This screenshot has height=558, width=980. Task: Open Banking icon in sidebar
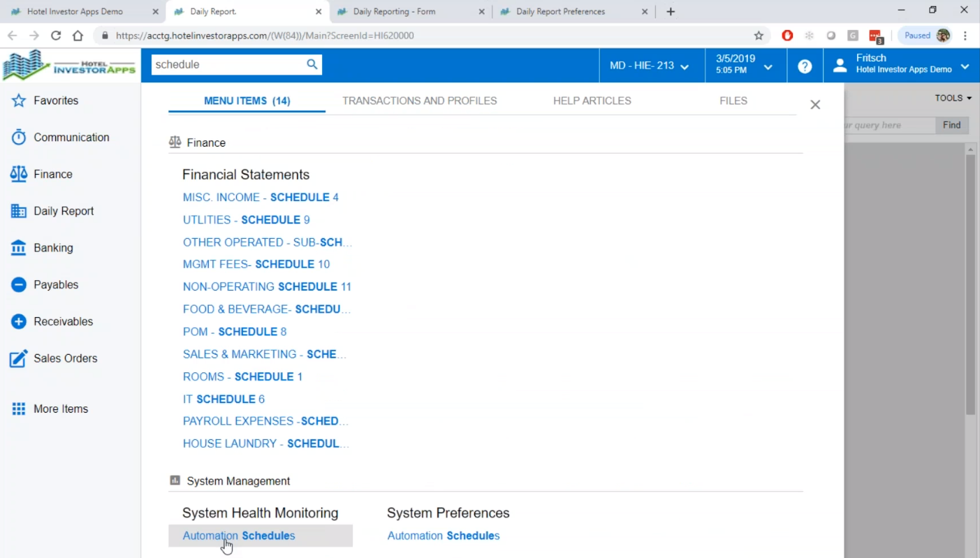coord(19,248)
